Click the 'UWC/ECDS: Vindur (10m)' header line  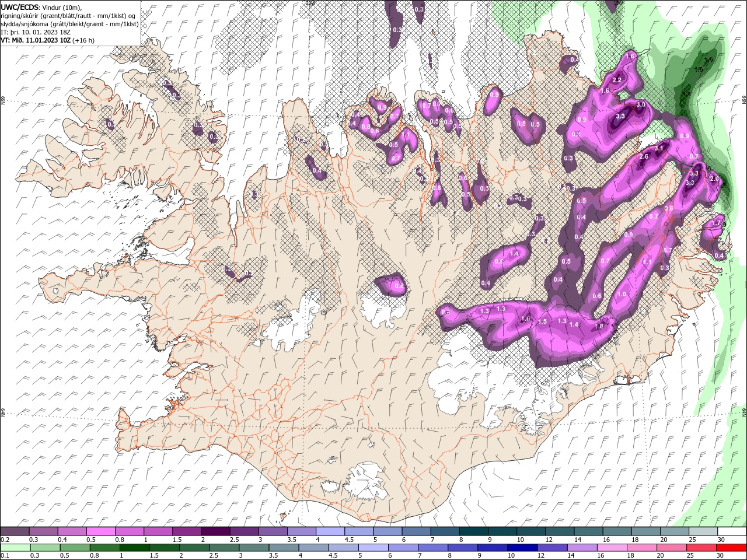[x=41, y=7]
